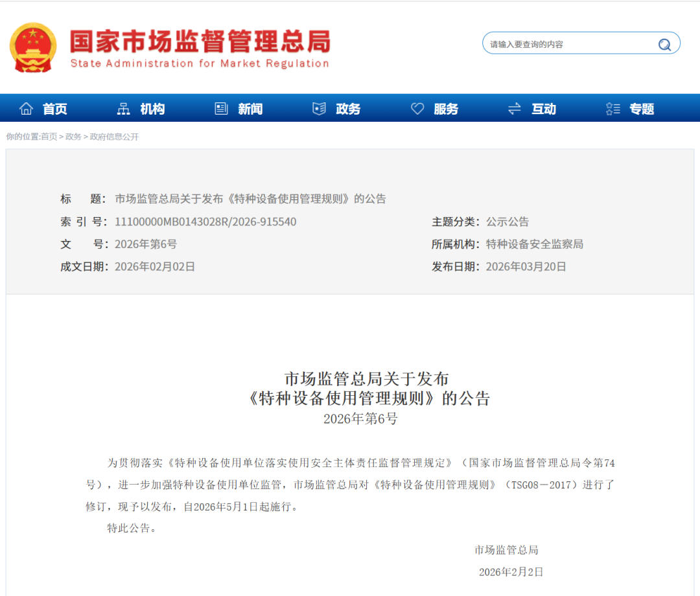Click the newspaper icon beside 新闻
700x596 pixels.
point(222,108)
